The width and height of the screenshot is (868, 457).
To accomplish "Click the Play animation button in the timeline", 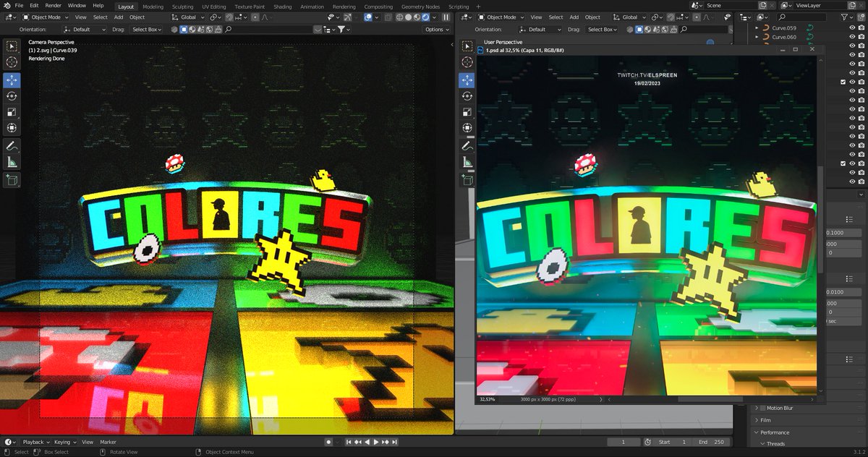I will pos(375,442).
